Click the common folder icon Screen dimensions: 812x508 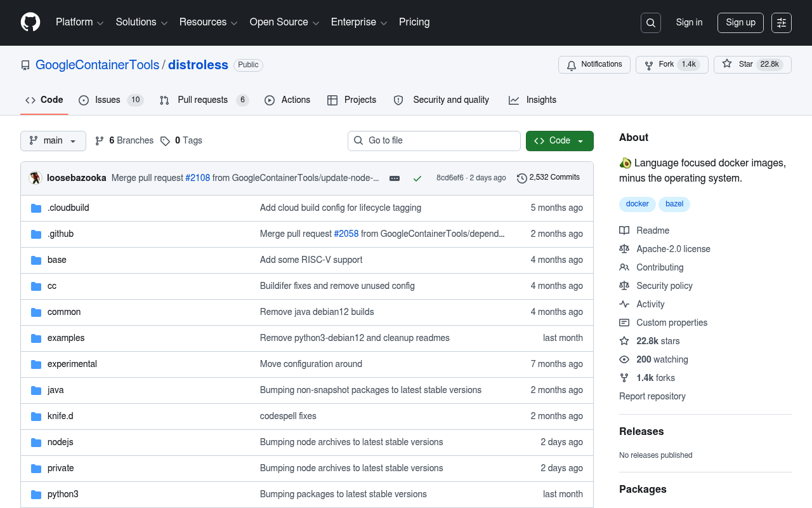(x=36, y=312)
